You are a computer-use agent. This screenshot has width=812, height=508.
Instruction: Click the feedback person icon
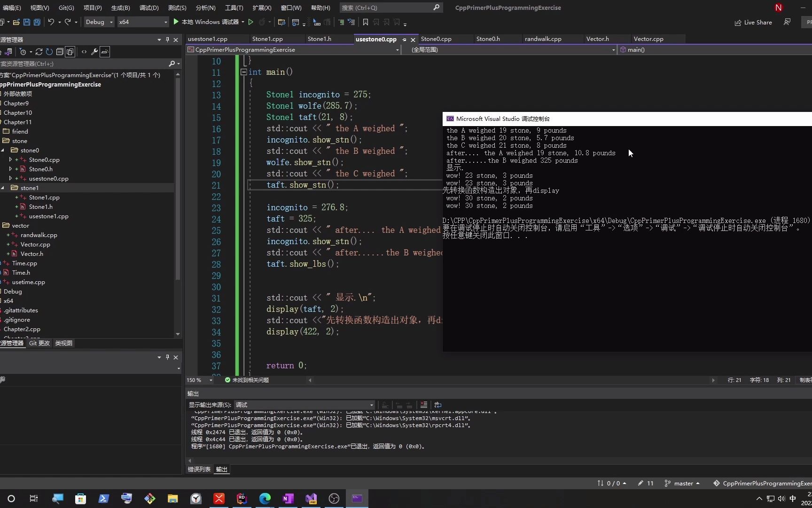[x=787, y=22]
